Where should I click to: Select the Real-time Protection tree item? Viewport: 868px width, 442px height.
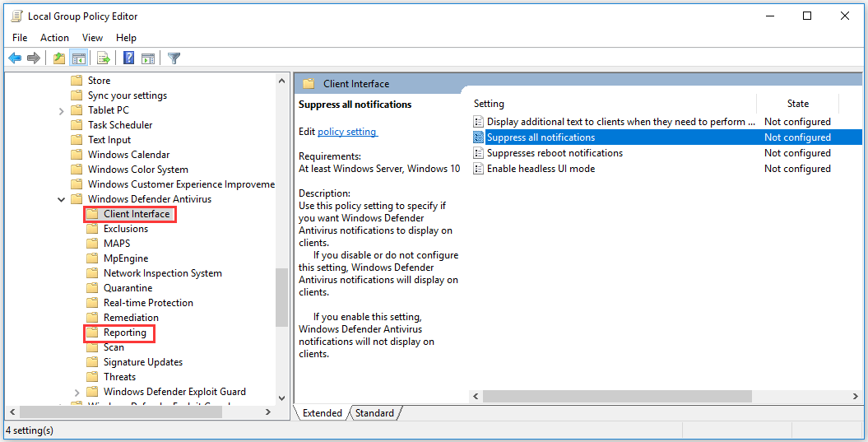point(148,302)
